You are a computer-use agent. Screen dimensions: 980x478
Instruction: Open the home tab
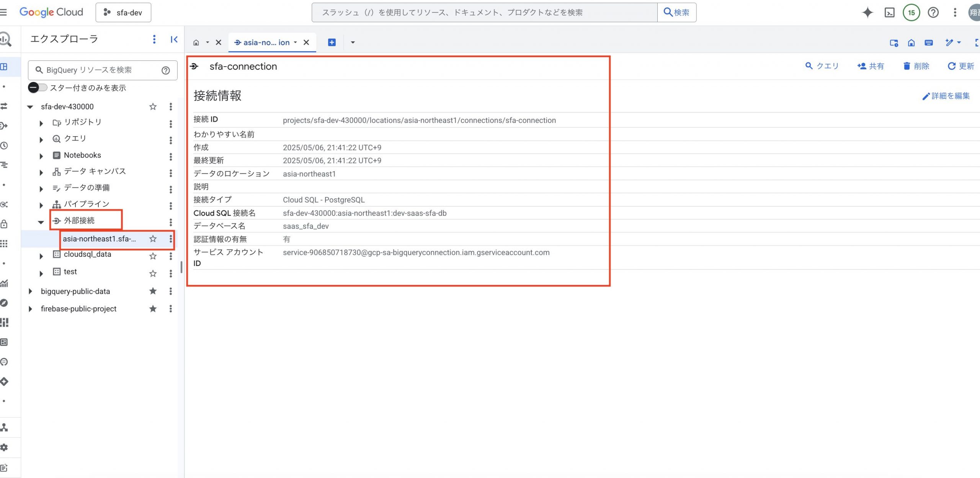(x=196, y=42)
